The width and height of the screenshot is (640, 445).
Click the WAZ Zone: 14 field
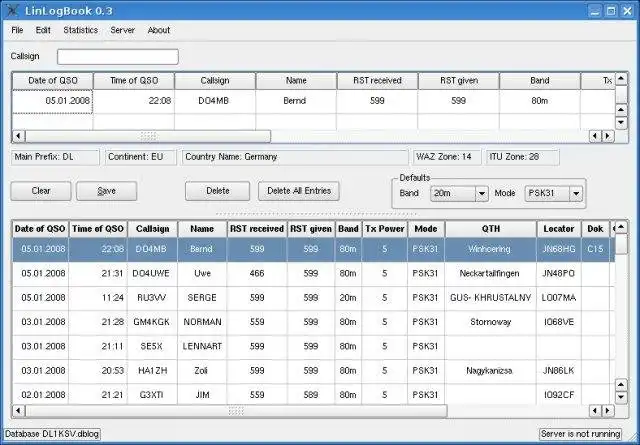[x=447, y=157]
